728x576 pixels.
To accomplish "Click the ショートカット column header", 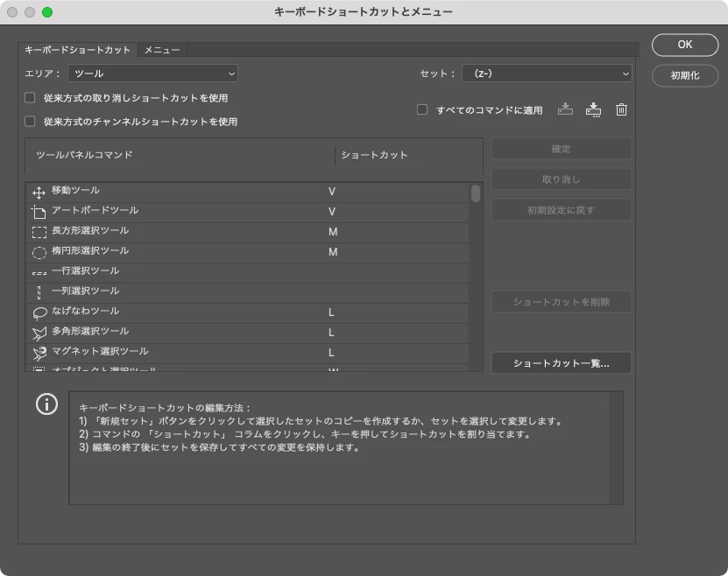I will [x=374, y=155].
